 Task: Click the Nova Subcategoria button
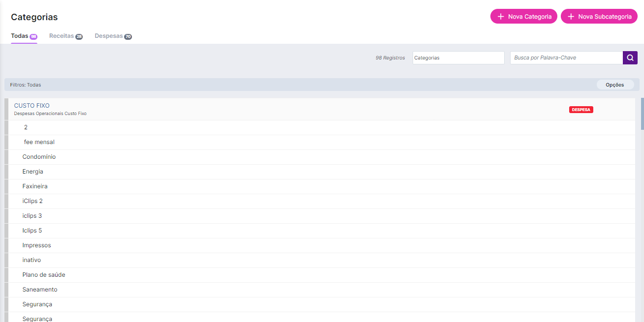(x=599, y=16)
